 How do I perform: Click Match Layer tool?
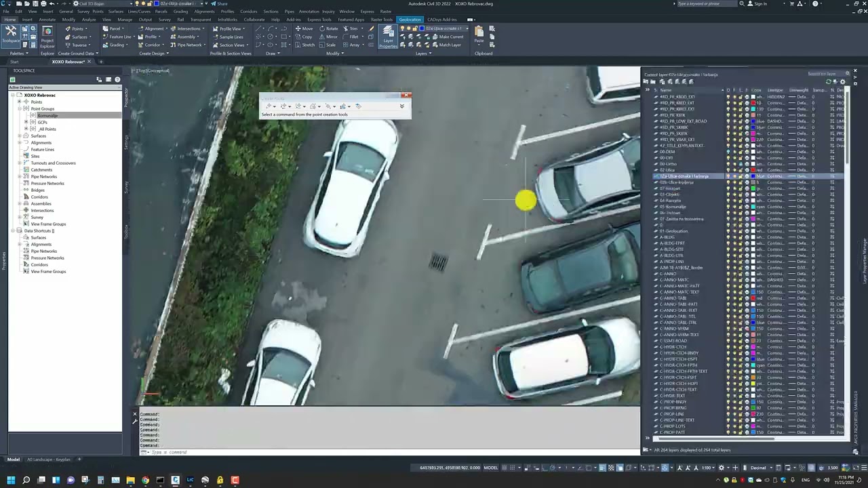coord(446,45)
